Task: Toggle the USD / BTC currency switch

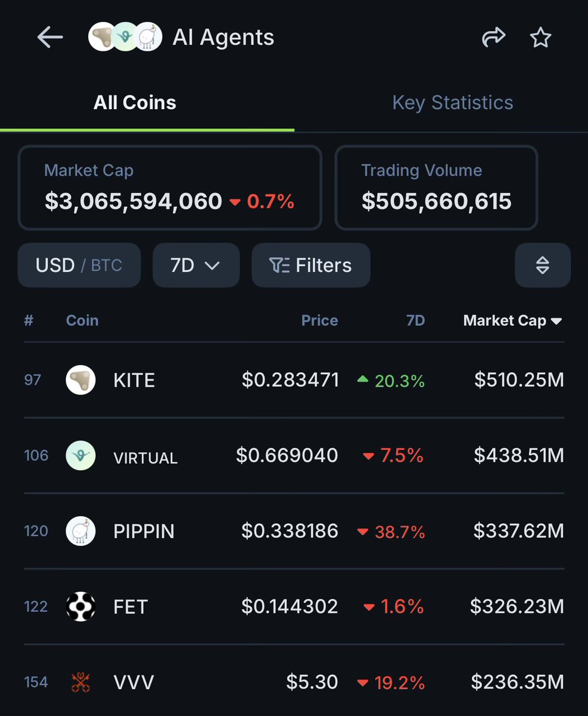Action: click(x=79, y=265)
